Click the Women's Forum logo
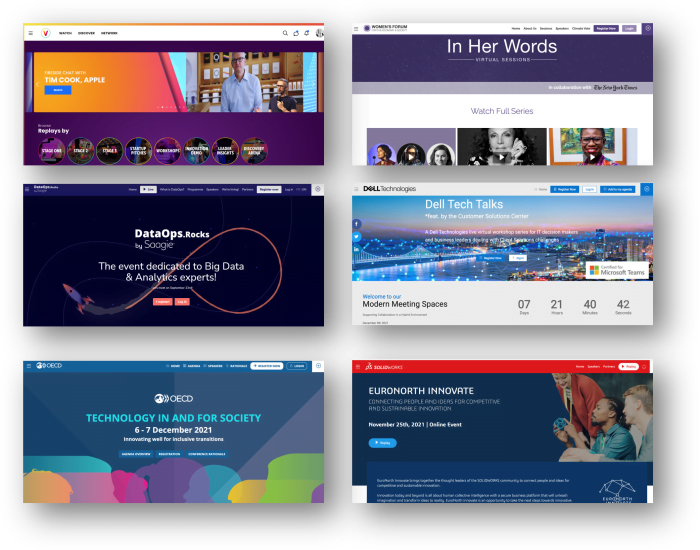 point(385,28)
